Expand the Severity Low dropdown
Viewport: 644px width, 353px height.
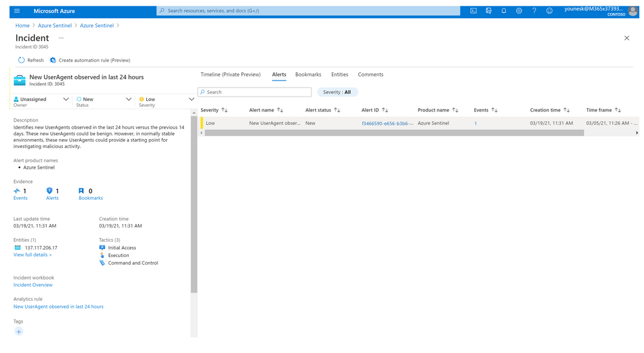point(191,99)
